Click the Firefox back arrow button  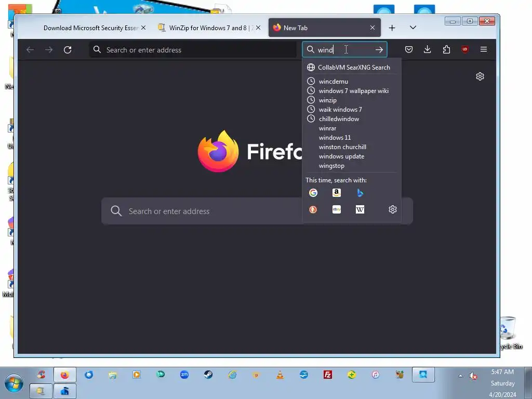30,50
